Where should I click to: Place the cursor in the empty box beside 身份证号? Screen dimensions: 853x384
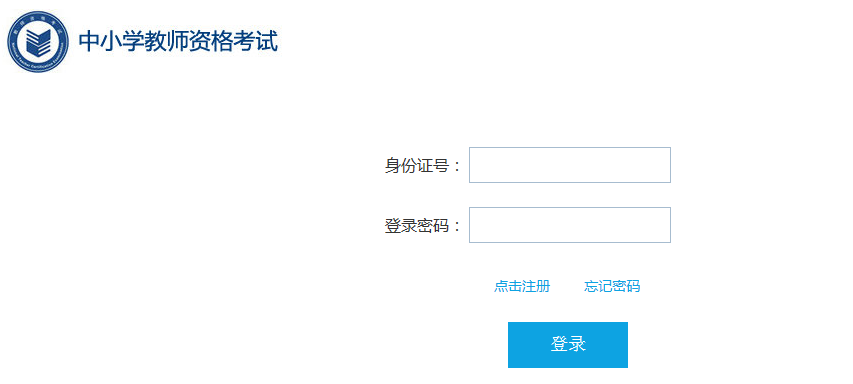tap(570, 165)
